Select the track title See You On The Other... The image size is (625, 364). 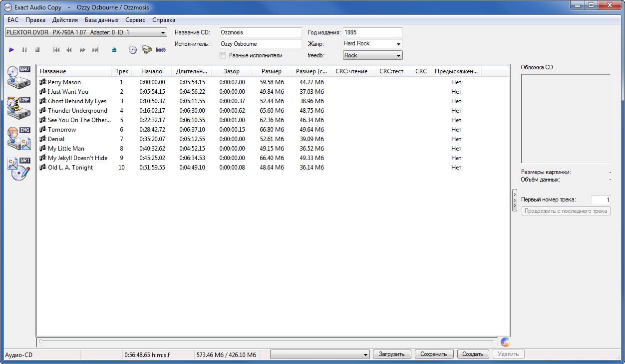(79, 120)
